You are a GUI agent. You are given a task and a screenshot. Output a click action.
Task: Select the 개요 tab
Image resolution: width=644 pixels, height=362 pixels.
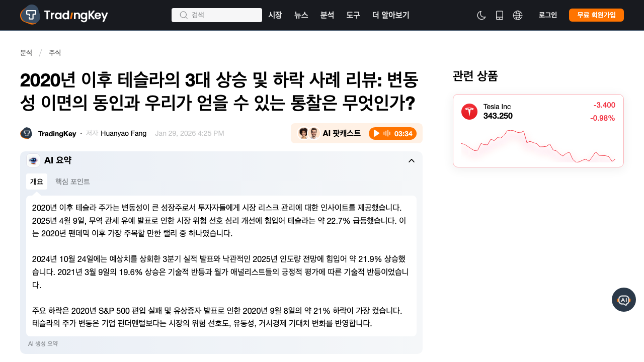37,182
